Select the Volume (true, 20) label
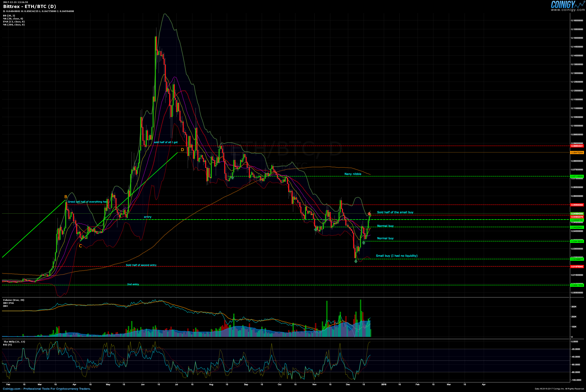Screen dimensions: 586x392 [x=13, y=300]
